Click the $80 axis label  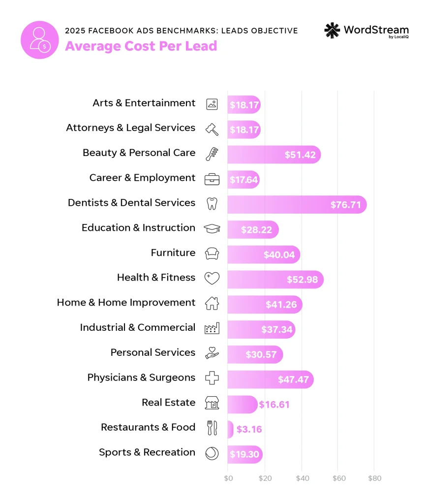coord(374,478)
